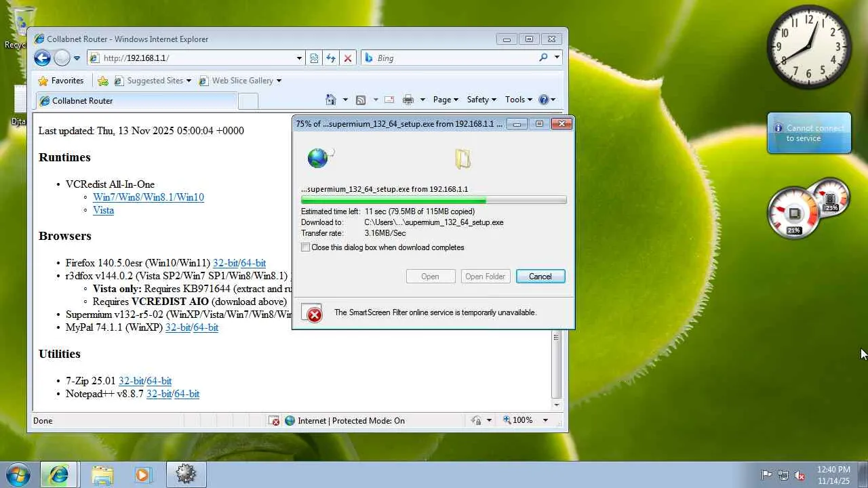Stop loading with the red X icon
Viewport: 868px width, 488px height.
click(348, 58)
